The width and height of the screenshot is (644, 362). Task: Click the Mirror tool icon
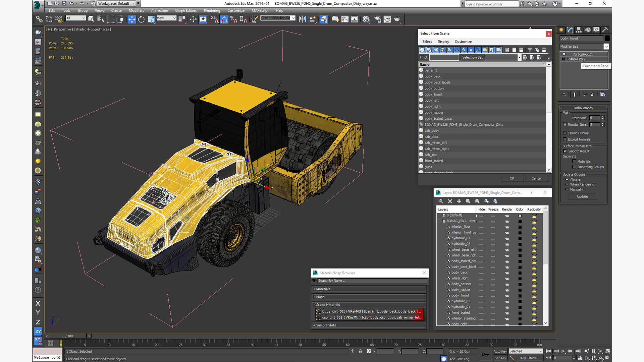click(x=302, y=19)
